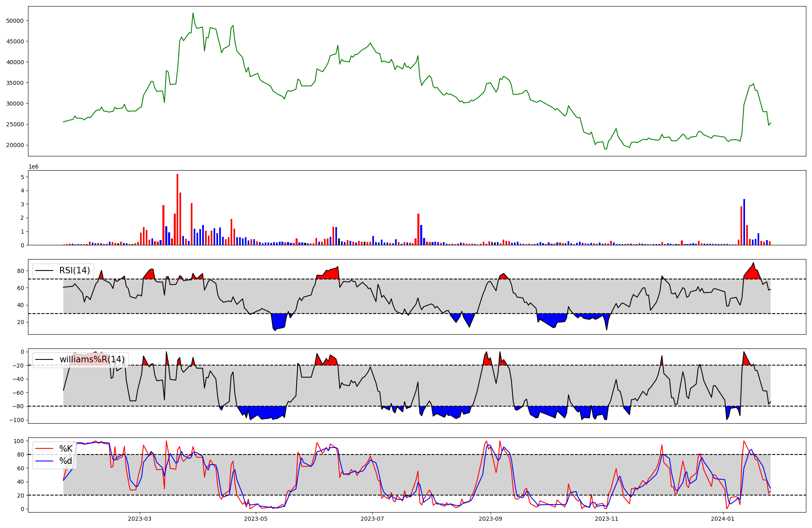Viewport: 812px width, 528px height.
Task: Click the 20000 price axis tick label
Action: pyautogui.click(x=15, y=145)
